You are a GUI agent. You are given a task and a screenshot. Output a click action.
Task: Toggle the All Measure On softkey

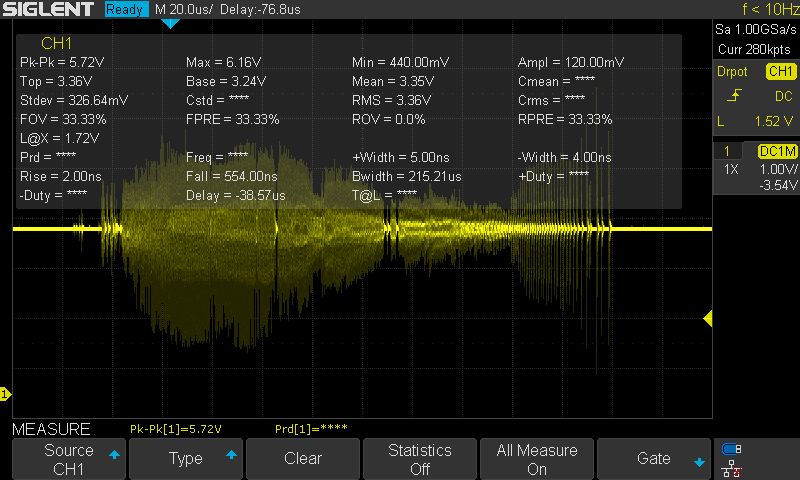(x=537, y=459)
